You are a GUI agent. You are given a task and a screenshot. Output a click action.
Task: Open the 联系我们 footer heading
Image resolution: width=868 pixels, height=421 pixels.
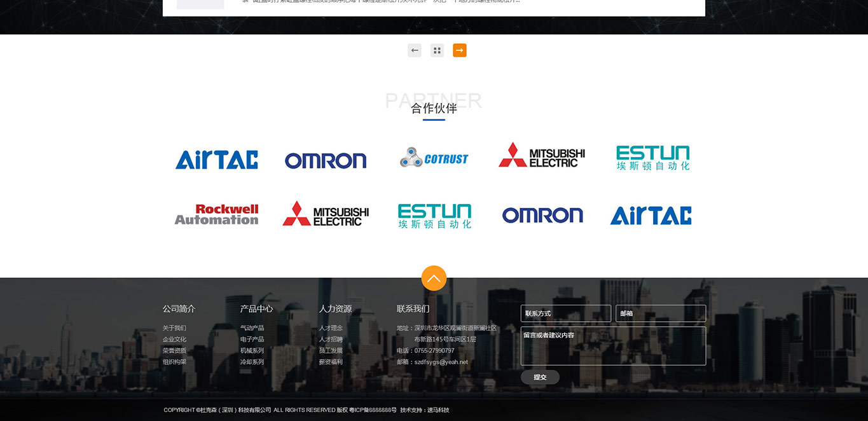point(413,308)
